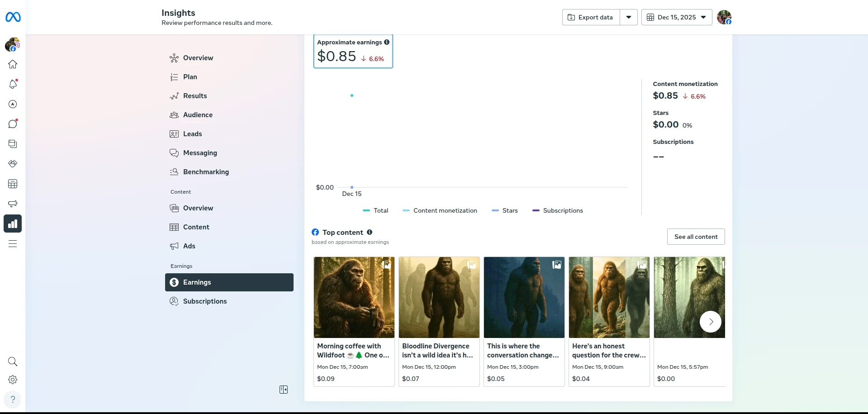The image size is (868, 414).
Task: Open the All tools hamburger icon
Action: pos(13,244)
